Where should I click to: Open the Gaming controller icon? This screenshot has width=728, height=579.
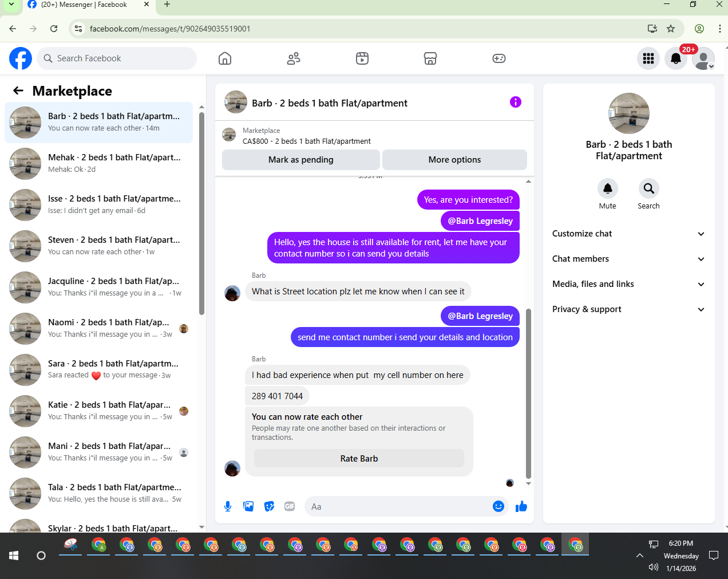[499, 58]
